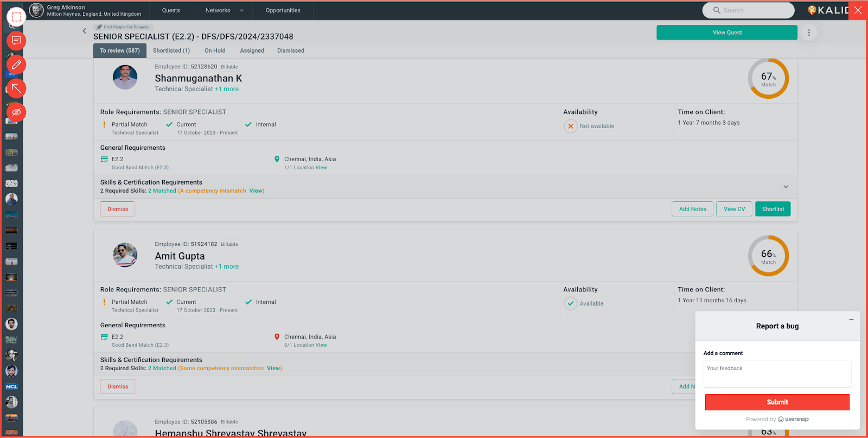Image resolution: width=868 pixels, height=438 pixels.
Task: Click the 'Your feedback' comment field
Action: click(777, 374)
